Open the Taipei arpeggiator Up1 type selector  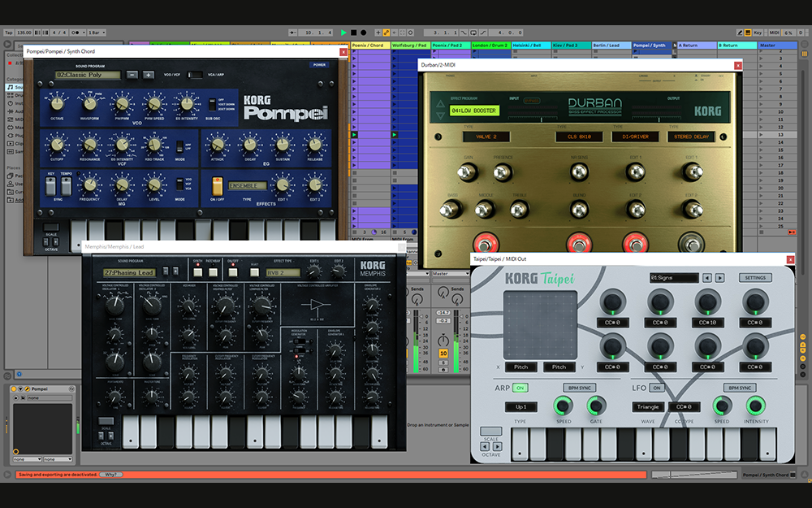coord(520,407)
